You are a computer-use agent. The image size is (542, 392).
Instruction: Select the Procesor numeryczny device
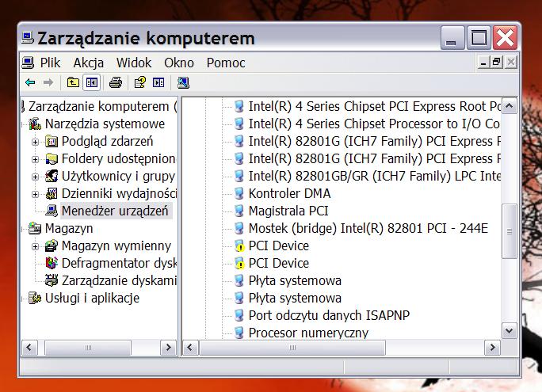point(308,333)
